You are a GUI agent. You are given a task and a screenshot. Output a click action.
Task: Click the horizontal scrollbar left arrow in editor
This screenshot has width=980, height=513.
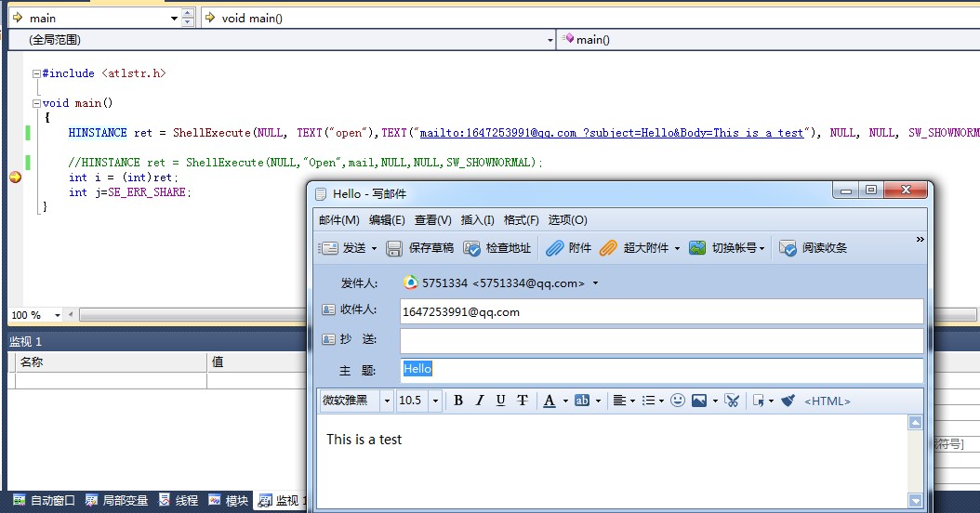pyautogui.click(x=71, y=314)
